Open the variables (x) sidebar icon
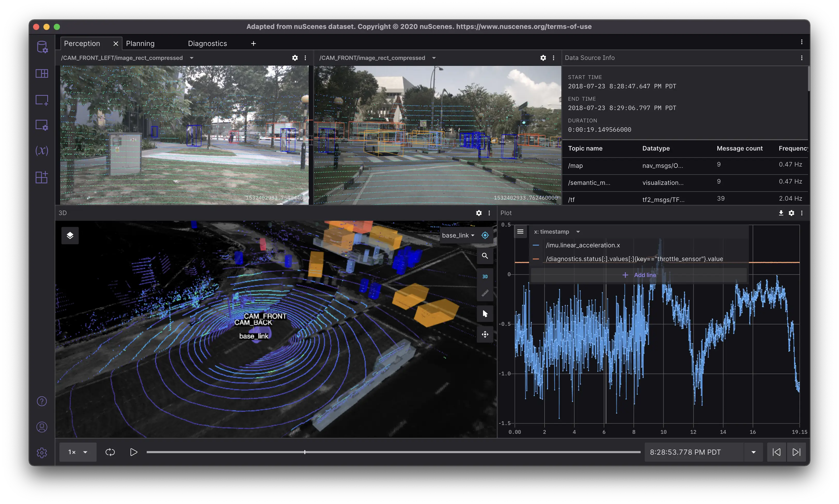This screenshot has height=504, width=839. [x=42, y=151]
